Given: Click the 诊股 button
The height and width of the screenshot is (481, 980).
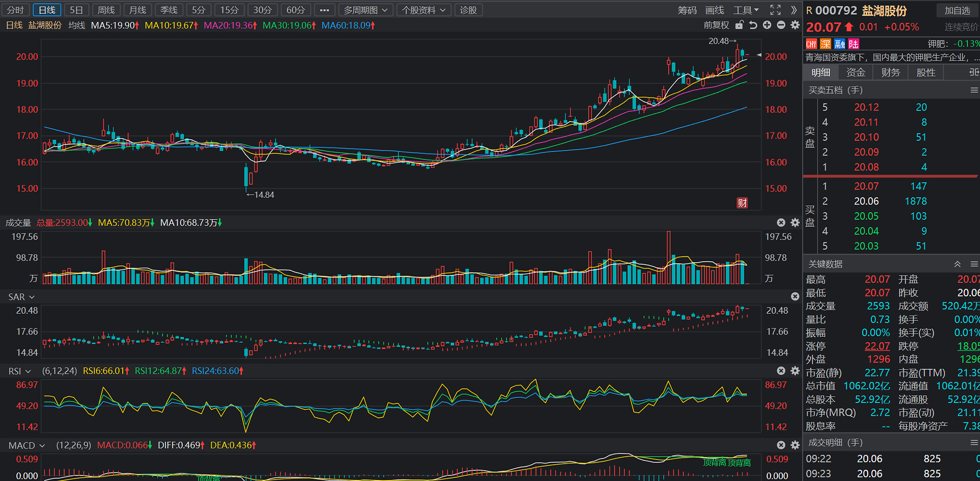Looking at the screenshot, I should point(468,10).
